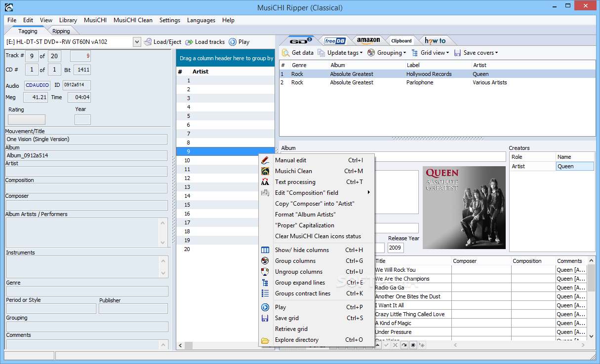Click the Queen name cell in Creators

575,166
